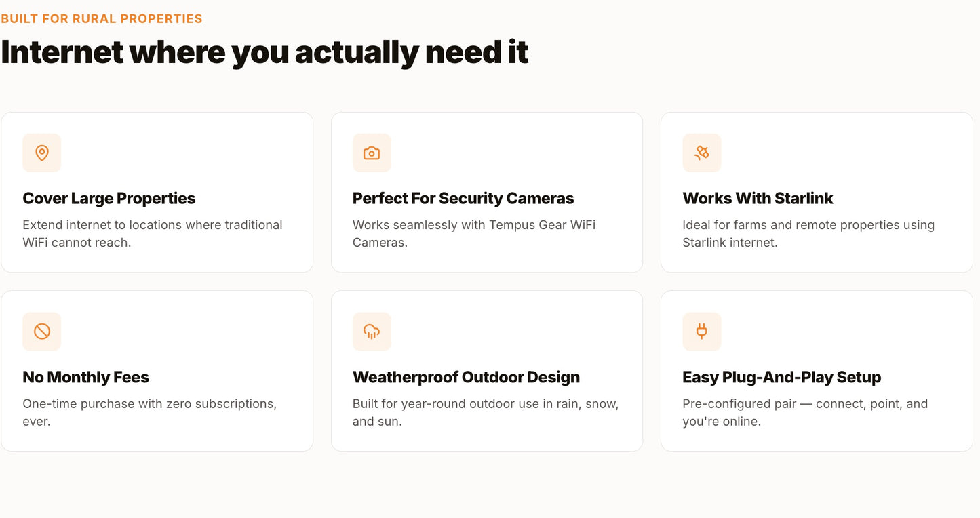Click the prohibited circle icon

[x=42, y=332]
